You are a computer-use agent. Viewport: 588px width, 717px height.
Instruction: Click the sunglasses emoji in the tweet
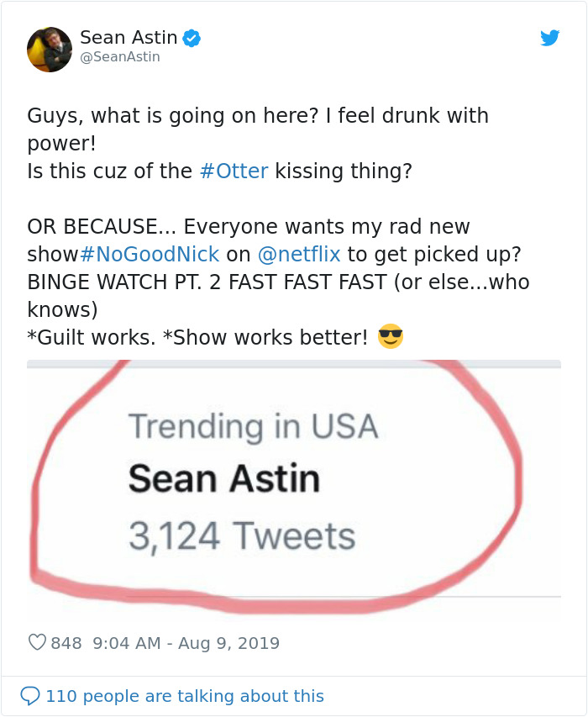(391, 336)
